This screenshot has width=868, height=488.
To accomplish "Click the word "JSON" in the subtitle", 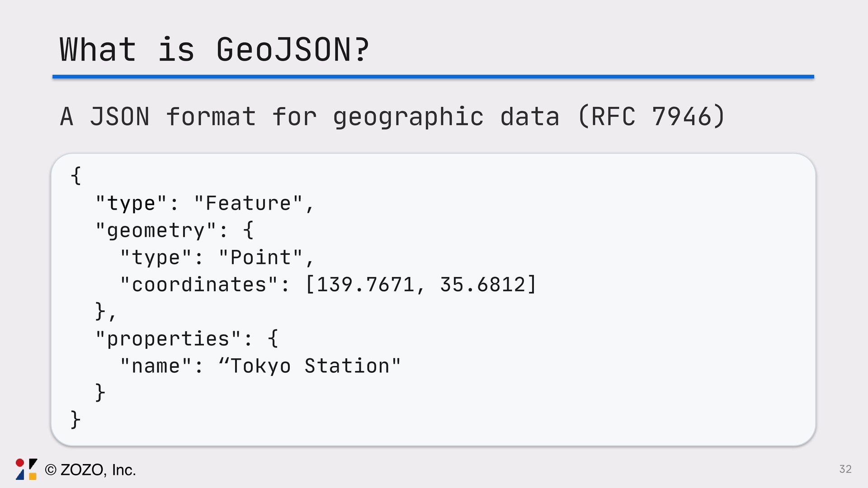I will pyautogui.click(x=119, y=117).
